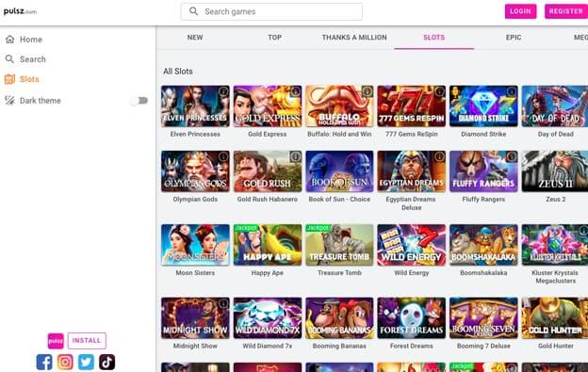Open info icon on Gold Express
The width and height of the screenshot is (588, 372).
(296, 91)
